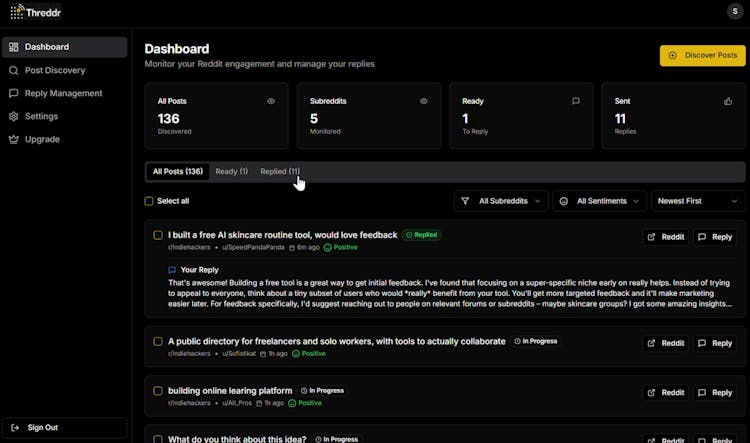Switch to the All Posts (136) tab
750x443 pixels.
coord(178,171)
